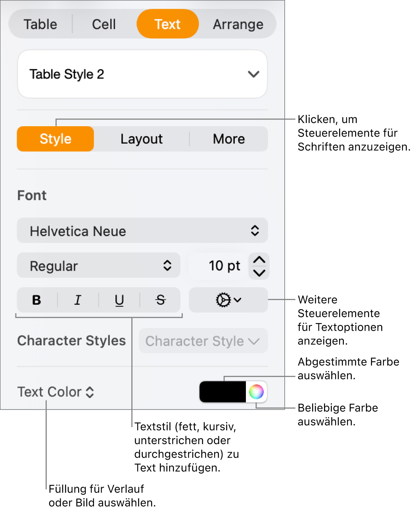Screen dimensions: 420x510
Task: Apply strikethrough formatting
Action: pyautogui.click(x=160, y=300)
